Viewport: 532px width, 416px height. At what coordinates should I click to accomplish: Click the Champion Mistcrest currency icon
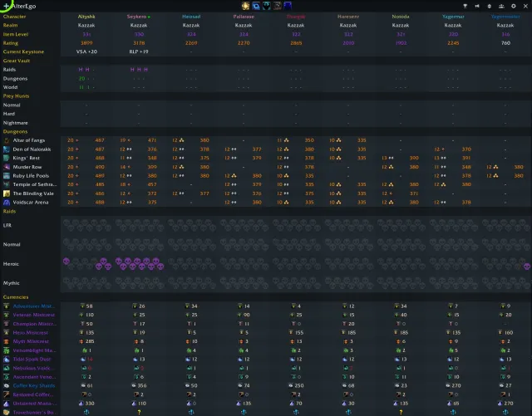(x=7, y=324)
